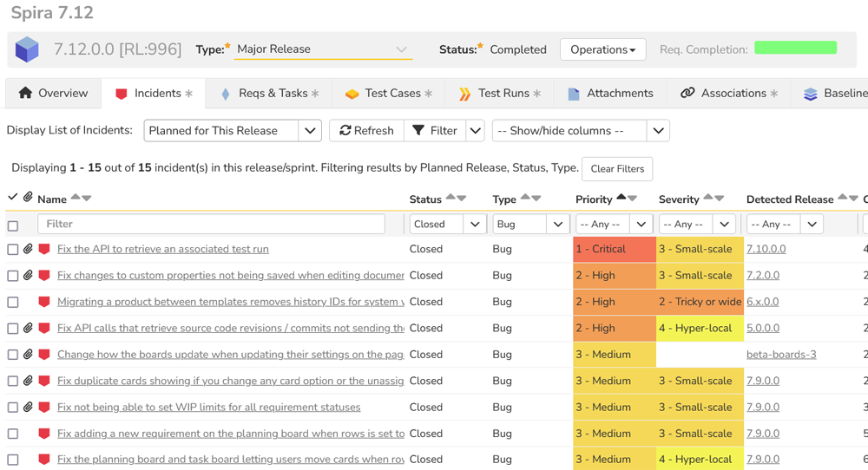Click the '1 - Critical' priority cell
868x470 pixels.
(x=615, y=249)
